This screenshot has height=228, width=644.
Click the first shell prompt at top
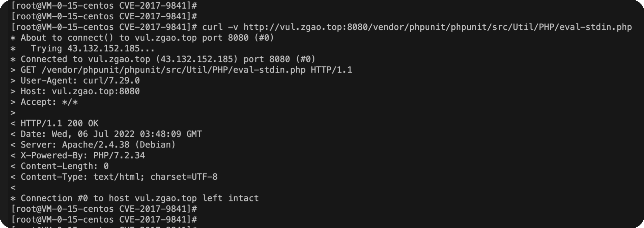[104, 6]
